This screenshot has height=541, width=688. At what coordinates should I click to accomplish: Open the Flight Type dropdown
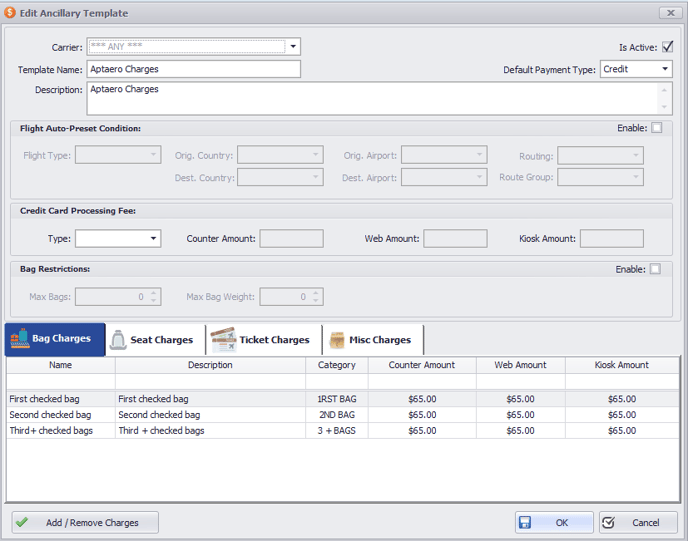(153, 154)
